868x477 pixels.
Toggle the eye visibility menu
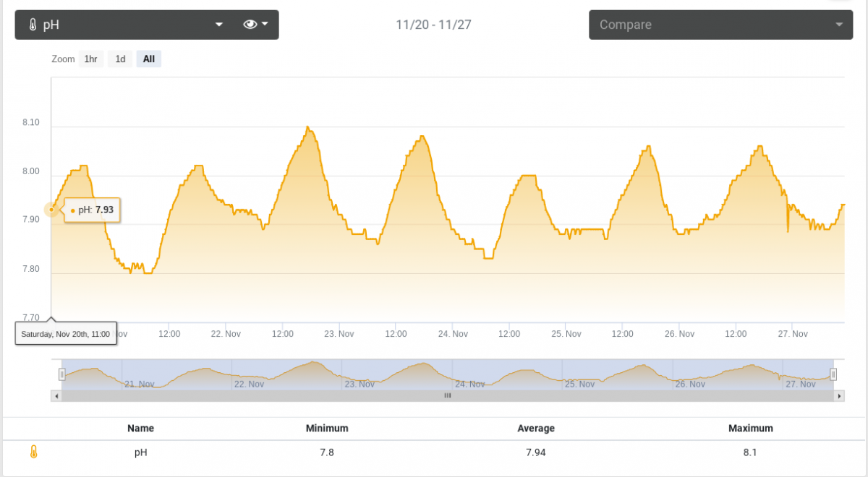pyautogui.click(x=256, y=25)
